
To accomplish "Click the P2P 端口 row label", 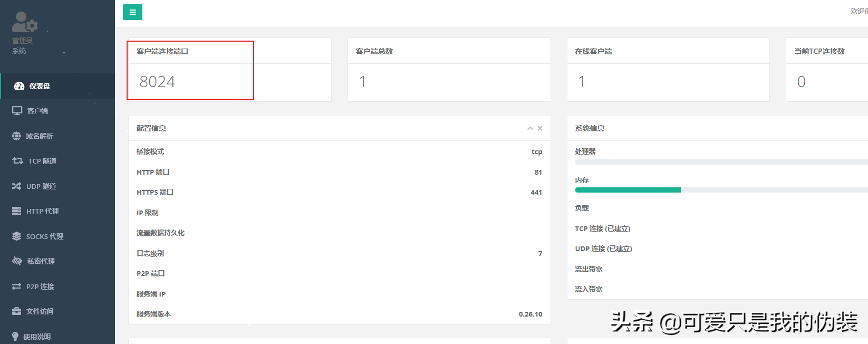I will [x=151, y=273].
